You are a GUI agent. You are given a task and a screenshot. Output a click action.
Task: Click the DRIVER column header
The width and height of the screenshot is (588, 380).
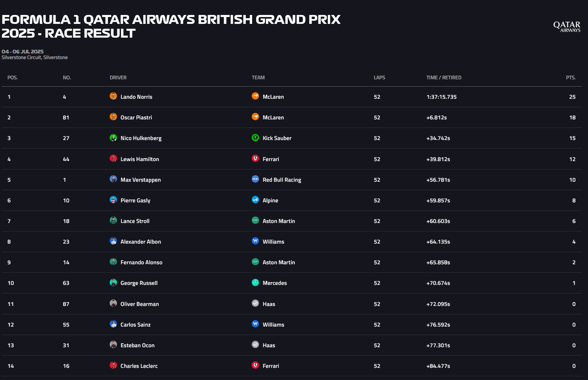118,78
